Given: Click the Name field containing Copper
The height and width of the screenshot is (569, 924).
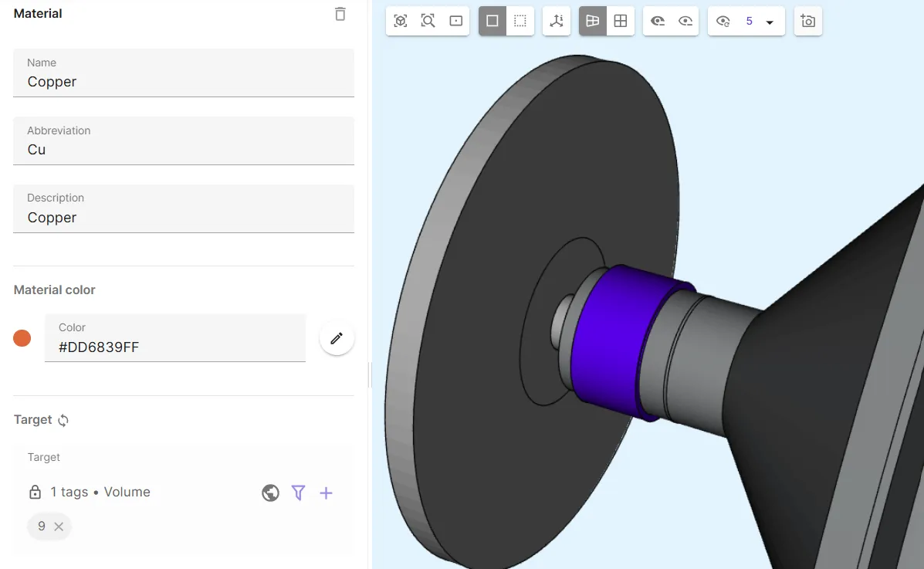Looking at the screenshot, I should tap(183, 73).
